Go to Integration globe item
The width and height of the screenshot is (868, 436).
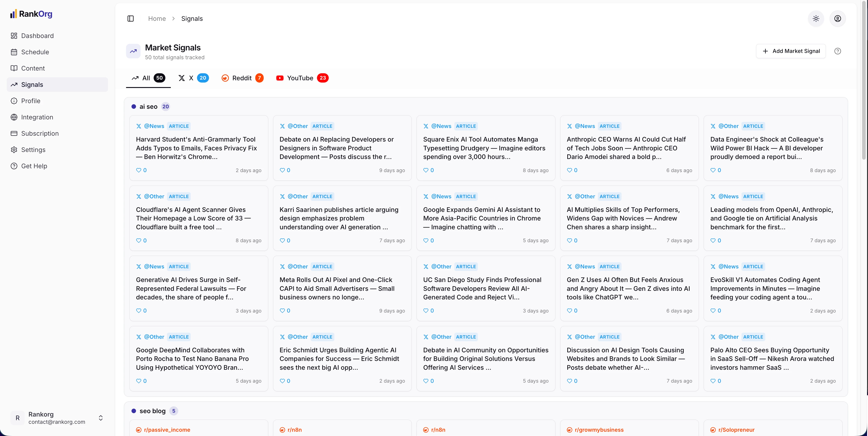(37, 117)
